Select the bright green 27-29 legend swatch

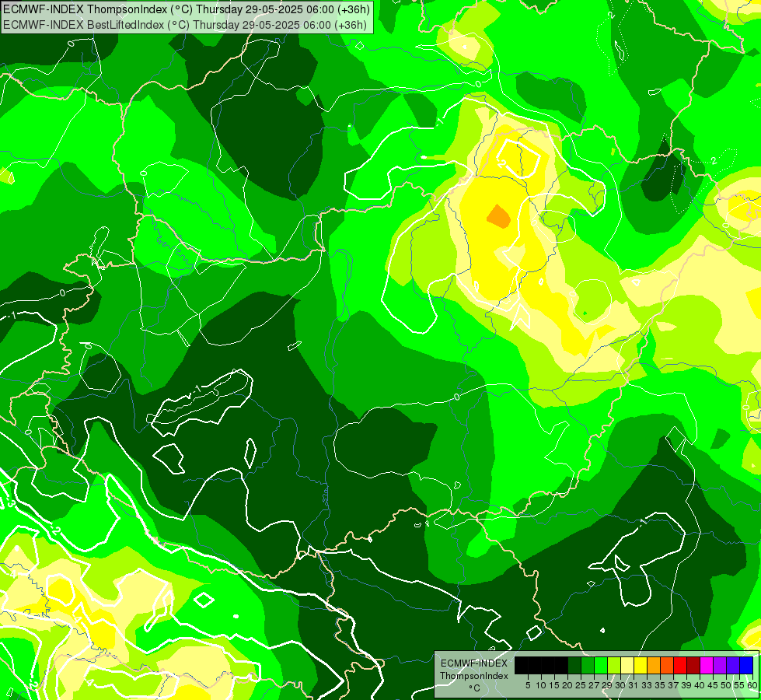pos(601,665)
